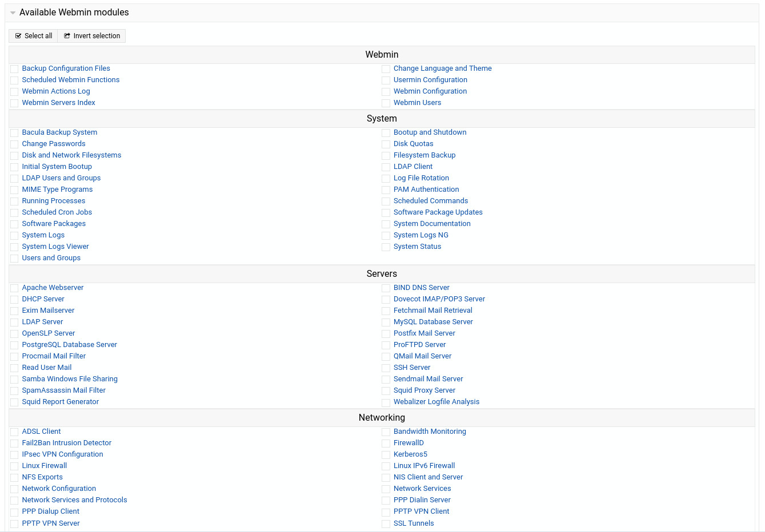
Task: Open the PostgreSQL Database Server link
Action: [x=70, y=345]
